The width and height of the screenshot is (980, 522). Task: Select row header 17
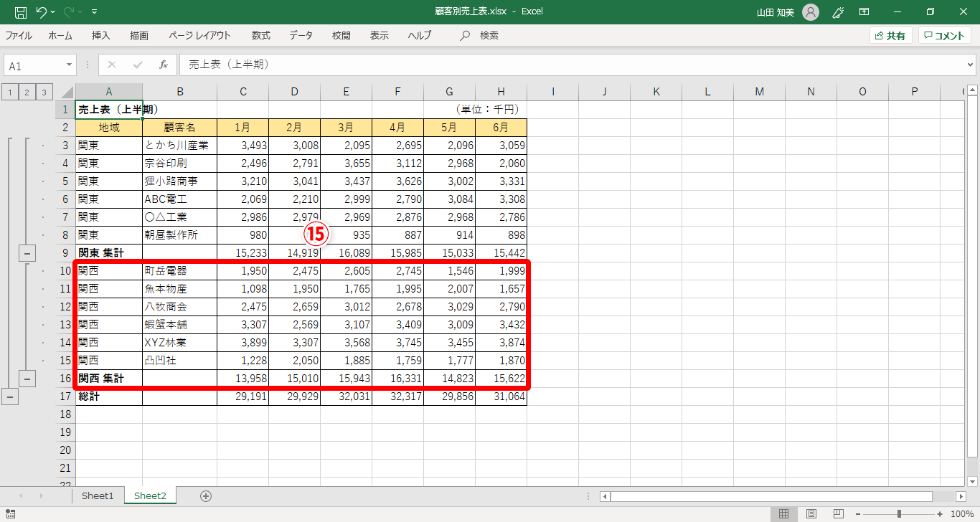point(66,397)
